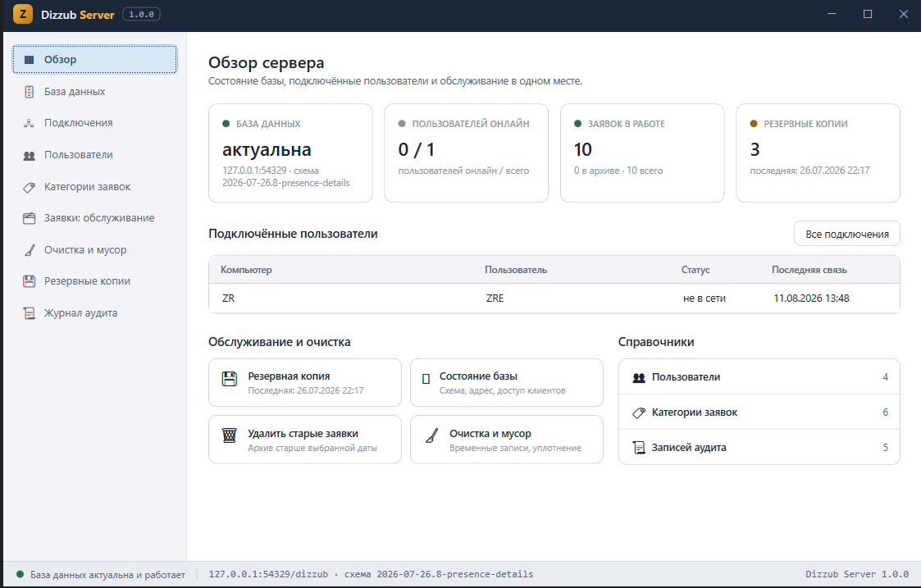The image size is (921, 588).
Task: Click the Категории заявок tag icon in sidebar
Action: click(29, 187)
